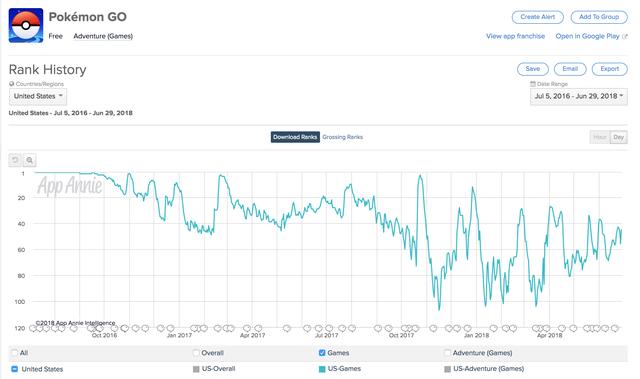640x379 pixels.
Task: Select the Day granularity button
Action: pos(618,137)
